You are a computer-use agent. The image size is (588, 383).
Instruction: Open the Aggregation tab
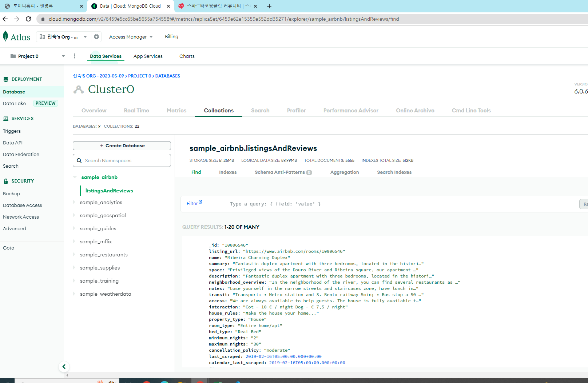345,172
